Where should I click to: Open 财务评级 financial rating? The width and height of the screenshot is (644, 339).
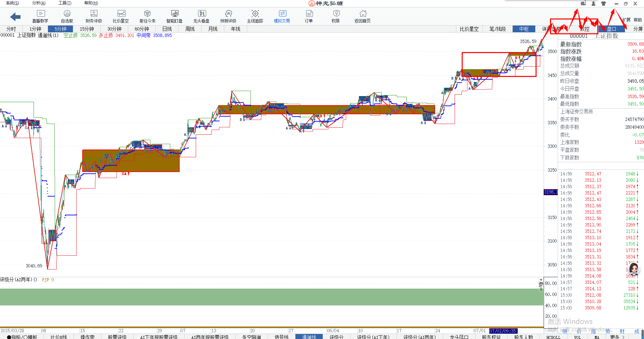[94, 16]
